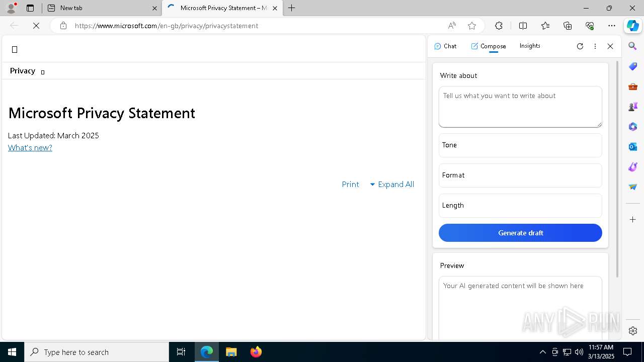644x362 pixels.
Task: Open the What's new? link
Action: [x=30, y=148]
